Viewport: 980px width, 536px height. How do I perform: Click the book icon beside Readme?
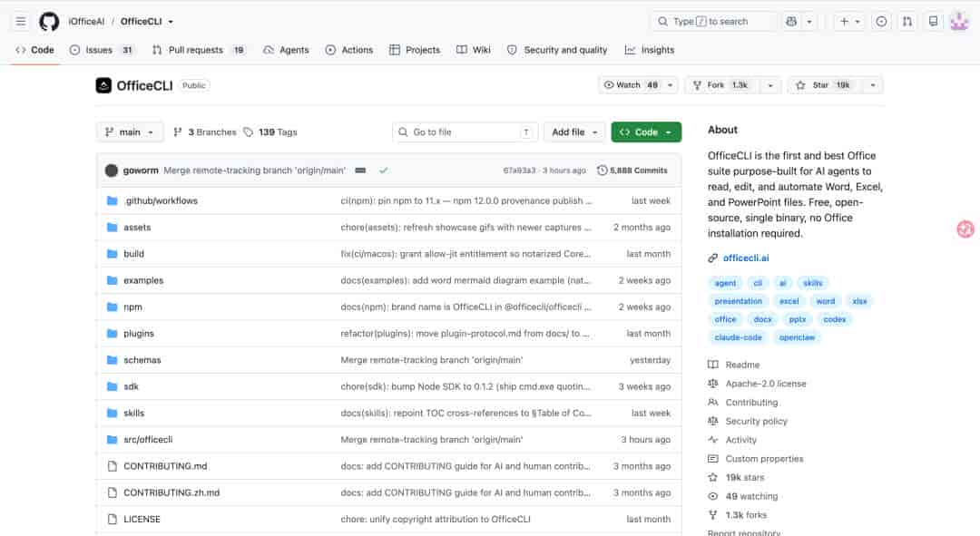pyautogui.click(x=712, y=365)
